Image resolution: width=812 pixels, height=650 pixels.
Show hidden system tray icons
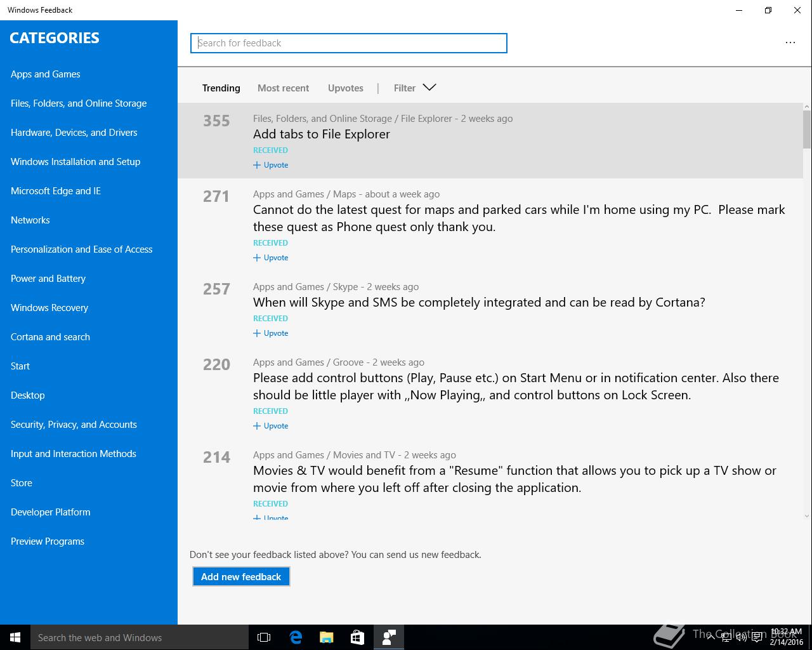[710, 637]
